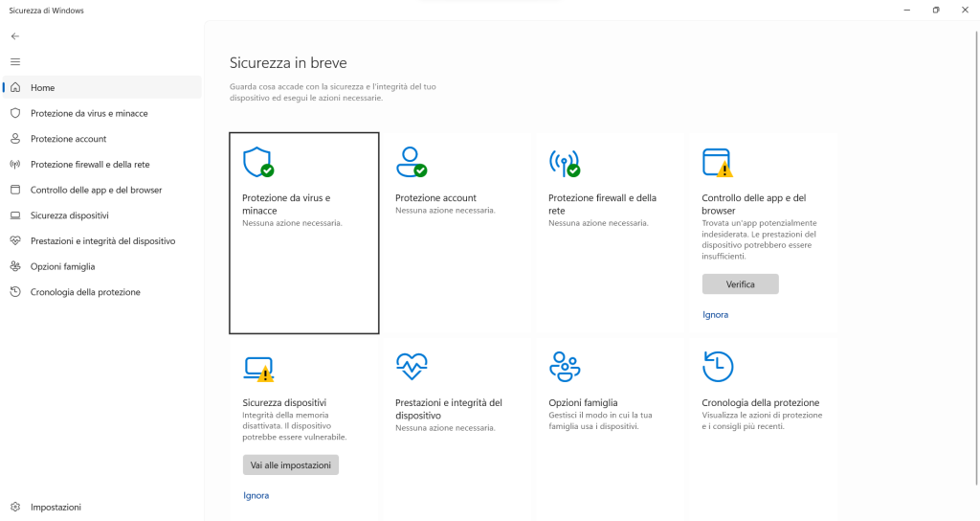980x521 pixels.
Task: Restore down the Sicurezza di Windows window
Action: click(x=936, y=10)
